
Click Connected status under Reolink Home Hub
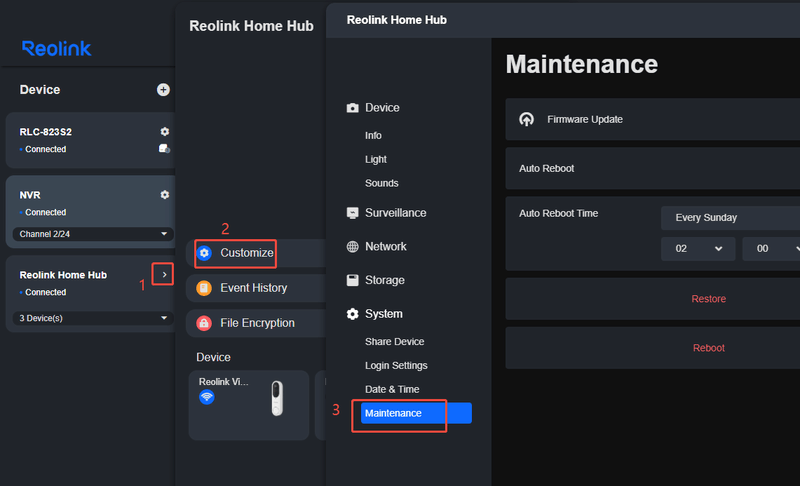(45, 292)
